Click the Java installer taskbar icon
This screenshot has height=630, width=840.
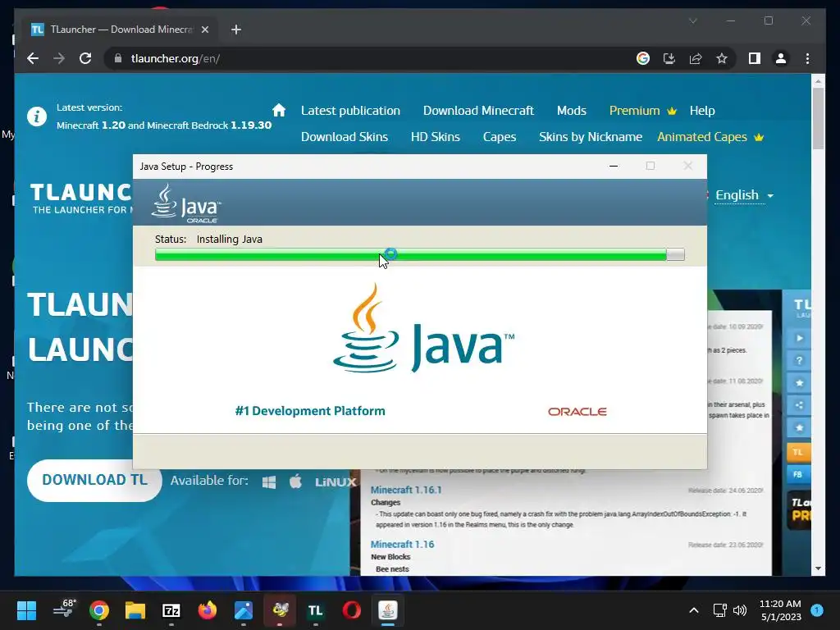click(387, 610)
